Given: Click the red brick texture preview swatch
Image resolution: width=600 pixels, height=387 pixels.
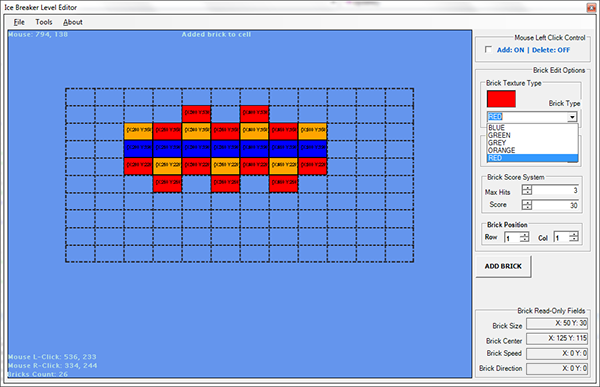Looking at the screenshot, I should tap(501, 99).
